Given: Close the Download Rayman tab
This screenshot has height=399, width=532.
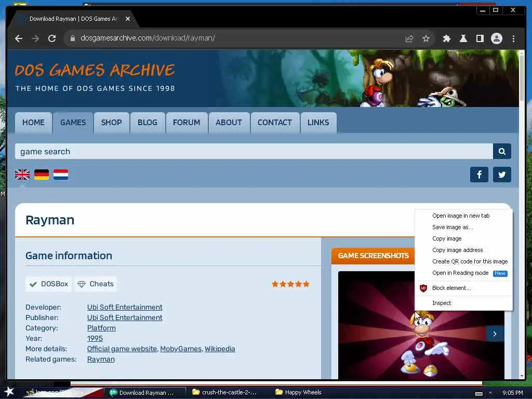Looking at the screenshot, I should [x=128, y=19].
